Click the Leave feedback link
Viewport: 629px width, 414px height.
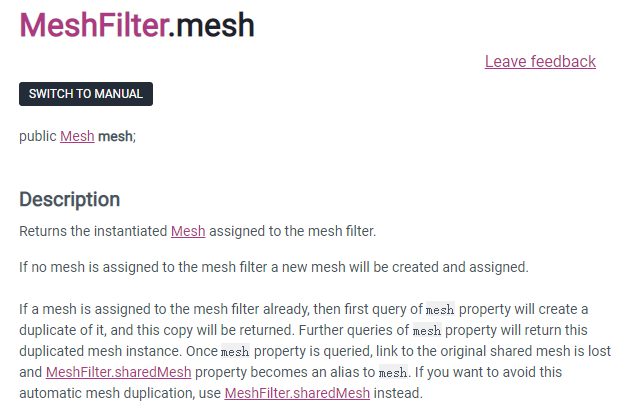click(x=540, y=61)
